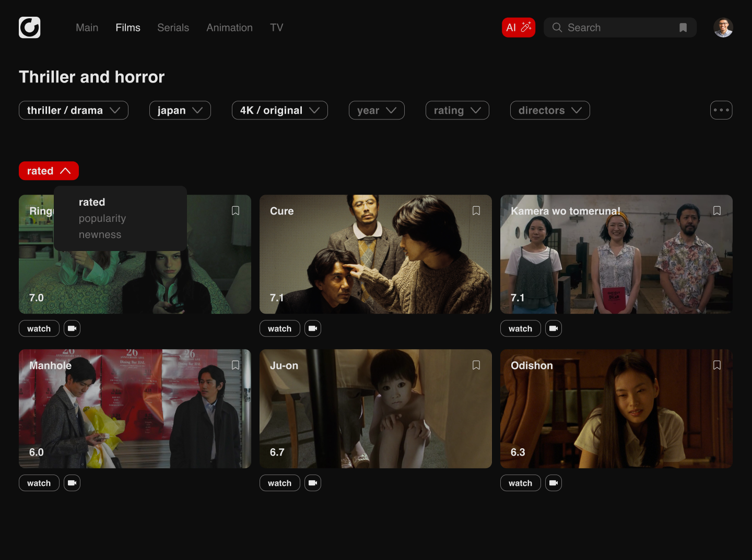Open the three-dots more filters button
752x560 pixels.
pyautogui.click(x=721, y=110)
